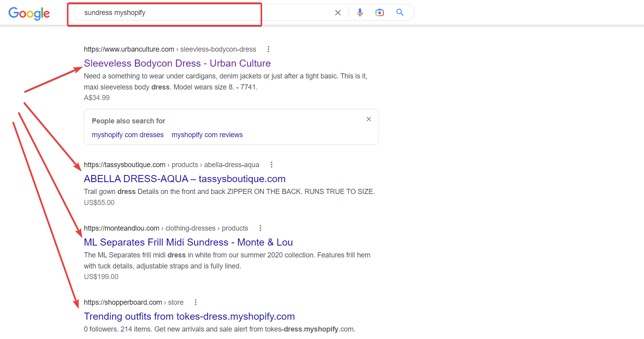This screenshot has width=644, height=339.
Task: Search for myshopify com dresses suggestion
Action: tap(128, 135)
